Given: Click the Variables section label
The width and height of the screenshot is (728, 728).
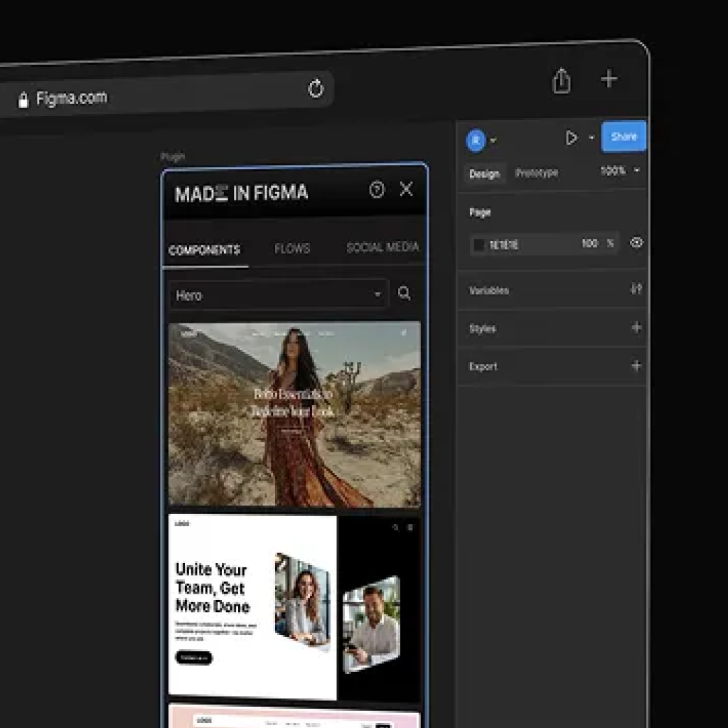Looking at the screenshot, I should [x=489, y=291].
